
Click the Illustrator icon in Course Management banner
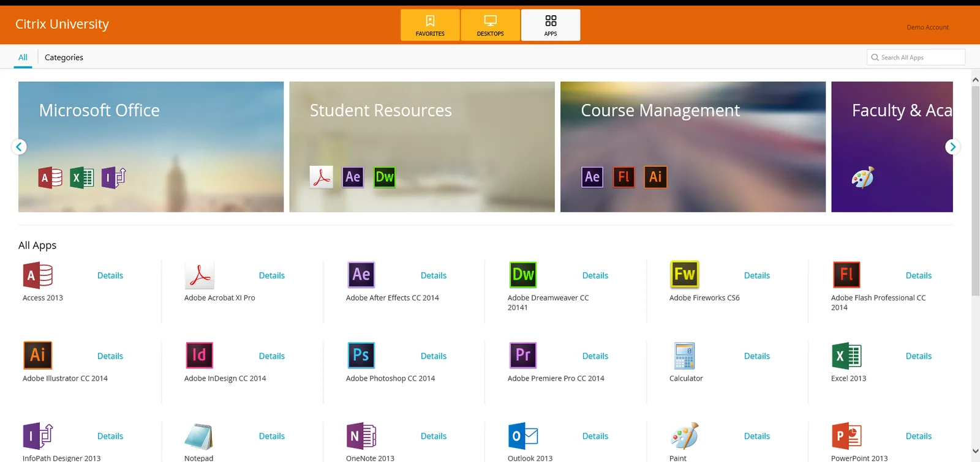pyautogui.click(x=655, y=177)
